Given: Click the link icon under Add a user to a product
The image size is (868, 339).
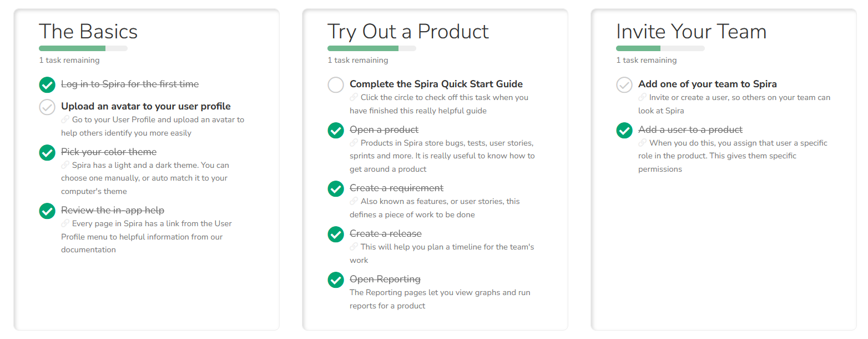Looking at the screenshot, I should (643, 143).
